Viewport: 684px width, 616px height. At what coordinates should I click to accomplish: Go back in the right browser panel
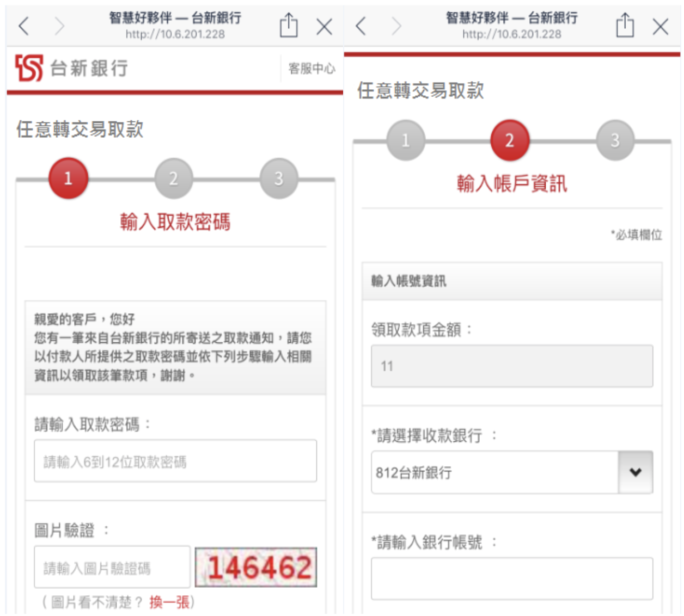pyautogui.click(x=361, y=26)
